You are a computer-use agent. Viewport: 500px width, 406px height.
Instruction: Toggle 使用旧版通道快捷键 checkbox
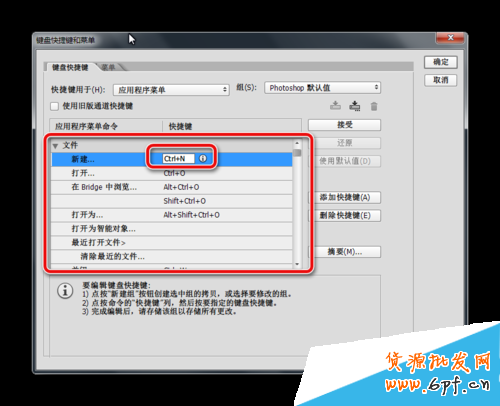54,106
